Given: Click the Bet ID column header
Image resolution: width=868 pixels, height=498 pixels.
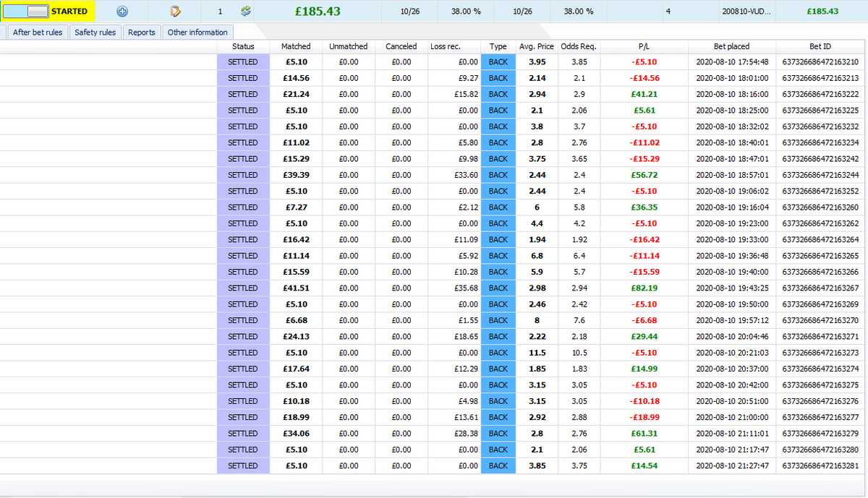Looking at the screenshot, I should click(820, 46).
